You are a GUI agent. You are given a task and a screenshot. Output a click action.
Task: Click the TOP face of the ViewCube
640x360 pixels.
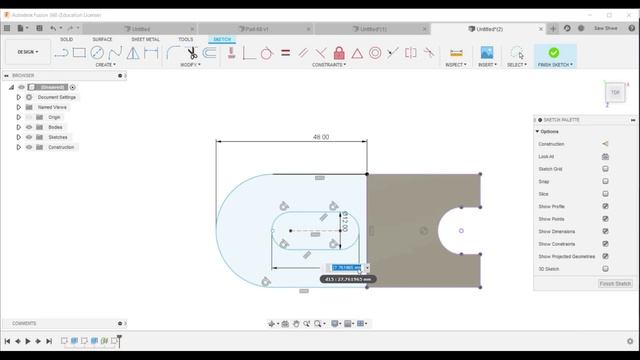[615, 92]
